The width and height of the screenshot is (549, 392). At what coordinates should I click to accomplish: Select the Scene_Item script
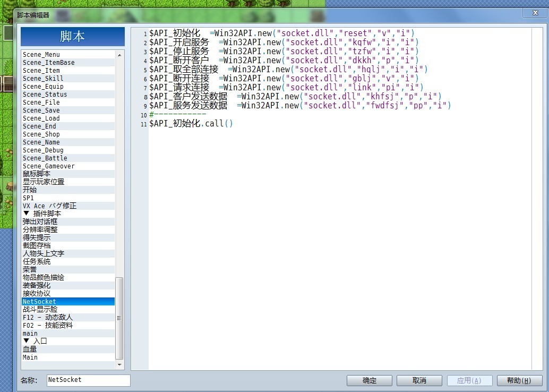click(68, 71)
